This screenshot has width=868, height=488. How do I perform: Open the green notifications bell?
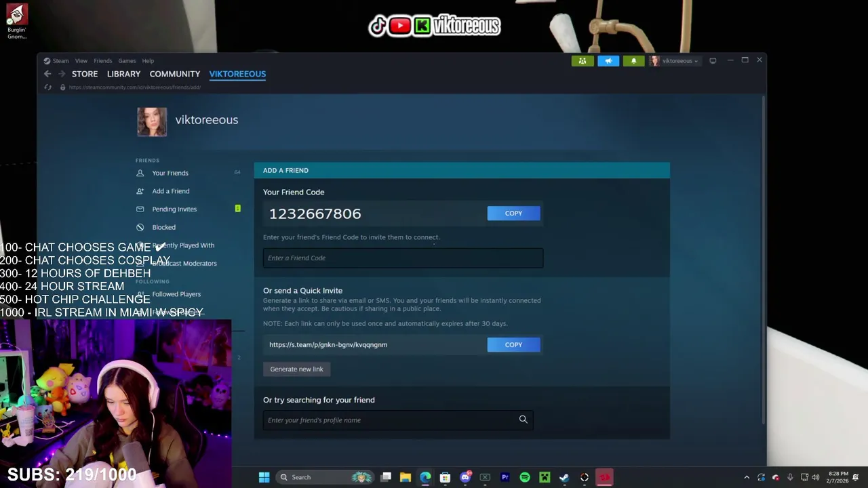coord(634,61)
